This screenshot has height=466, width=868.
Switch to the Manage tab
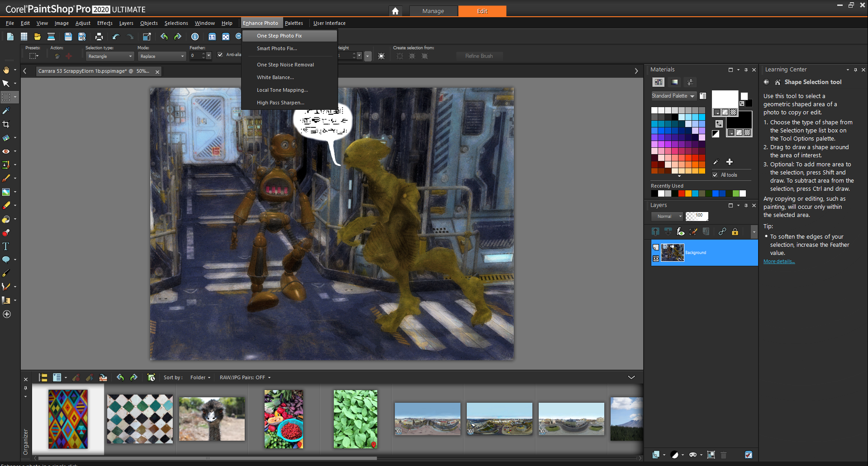pos(433,11)
